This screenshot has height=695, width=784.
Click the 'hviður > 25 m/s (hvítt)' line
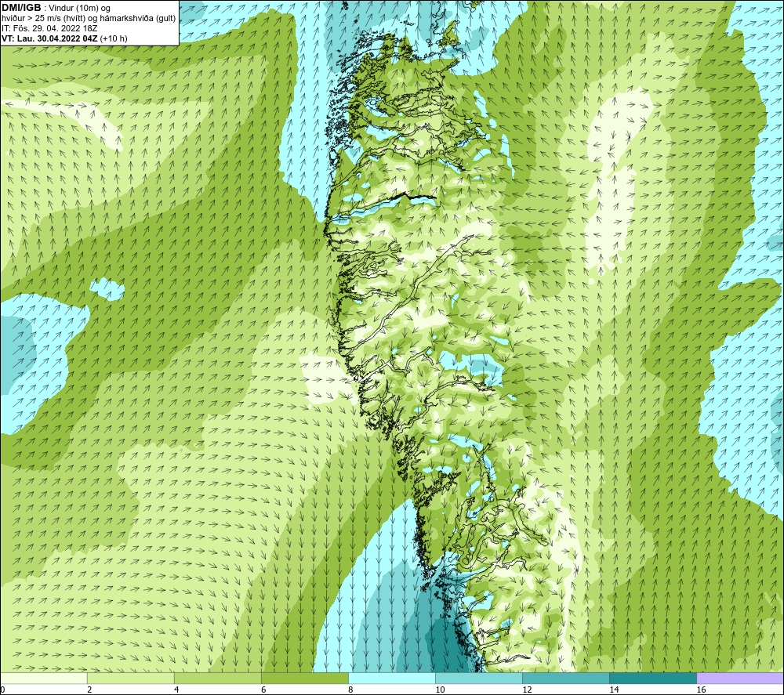click(45, 19)
